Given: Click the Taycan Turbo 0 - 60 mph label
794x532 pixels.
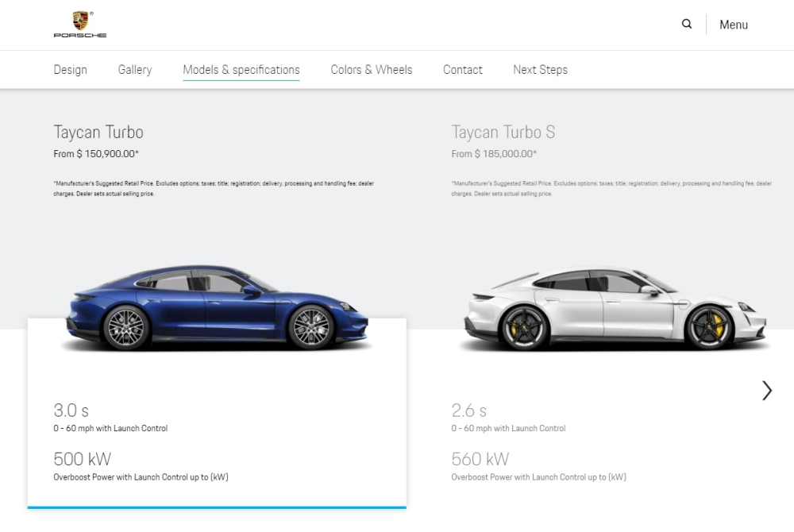Looking at the screenshot, I should pyautogui.click(x=110, y=428).
